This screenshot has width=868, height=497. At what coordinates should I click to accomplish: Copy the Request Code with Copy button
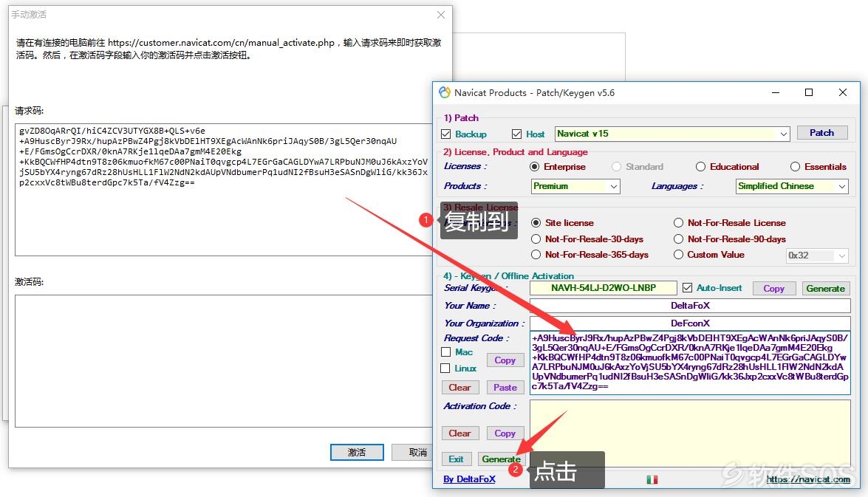[x=505, y=360]
